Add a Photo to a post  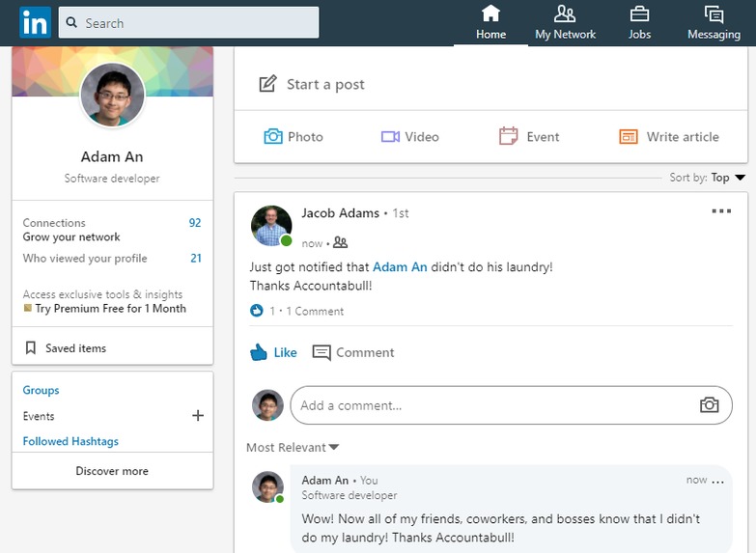pos(294,136)
